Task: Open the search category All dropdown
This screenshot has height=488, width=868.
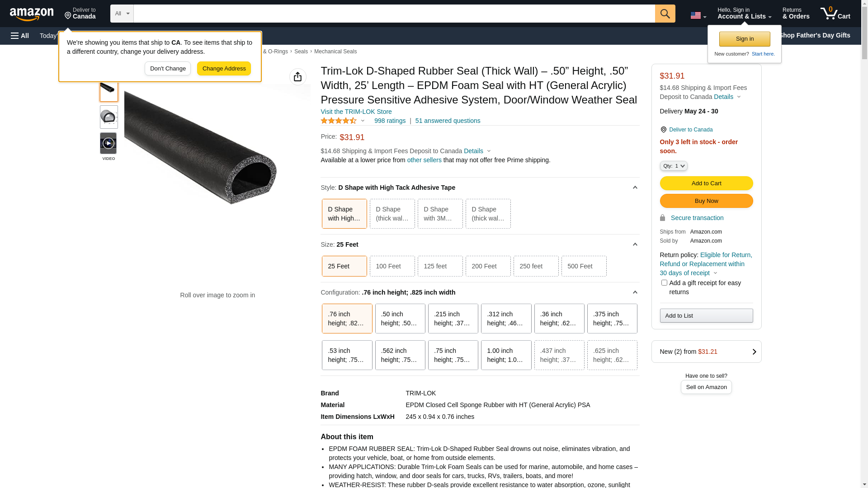Action: tap(122, 14)
